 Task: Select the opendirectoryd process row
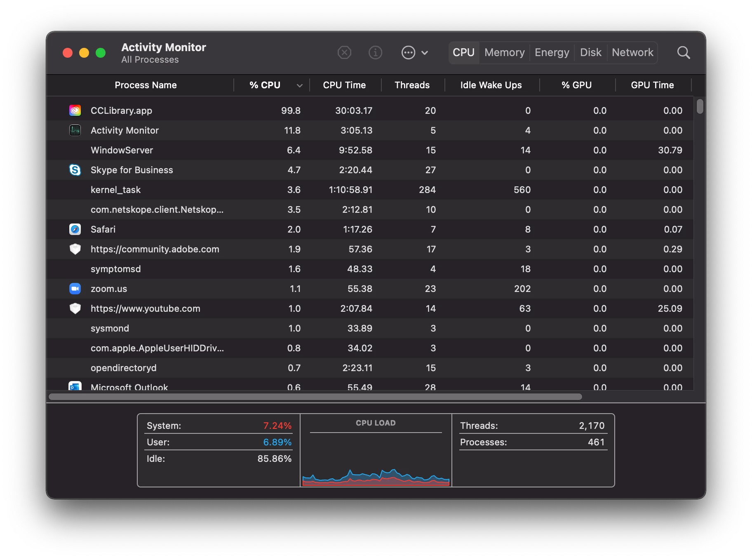click(370, 368)
